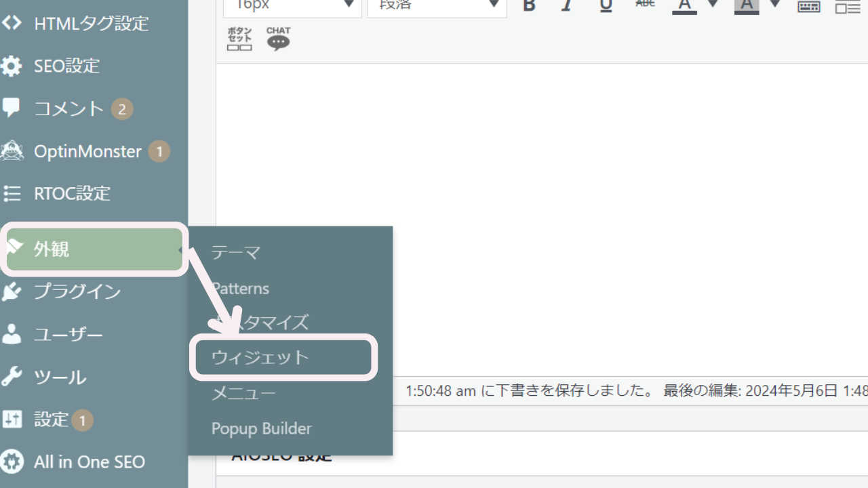Image resolution: width=868 pixels, height=488 pixels.
Task: Toggle bold formatting
Action: point(530,5)
